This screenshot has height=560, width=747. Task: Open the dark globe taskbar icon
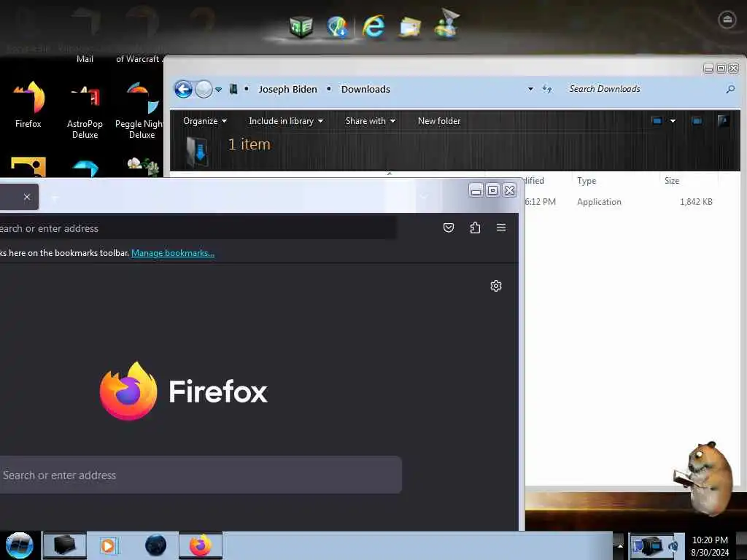[x=156, y=545]
